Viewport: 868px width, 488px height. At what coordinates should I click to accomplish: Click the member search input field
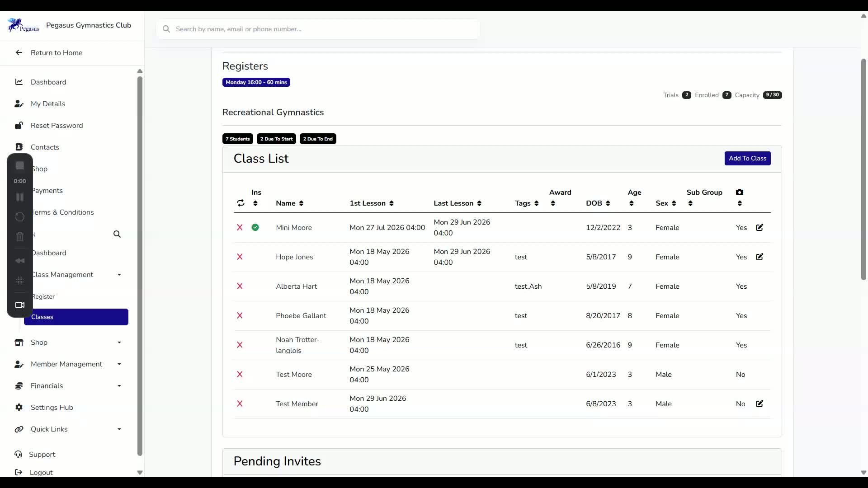(x=318, y=29)
